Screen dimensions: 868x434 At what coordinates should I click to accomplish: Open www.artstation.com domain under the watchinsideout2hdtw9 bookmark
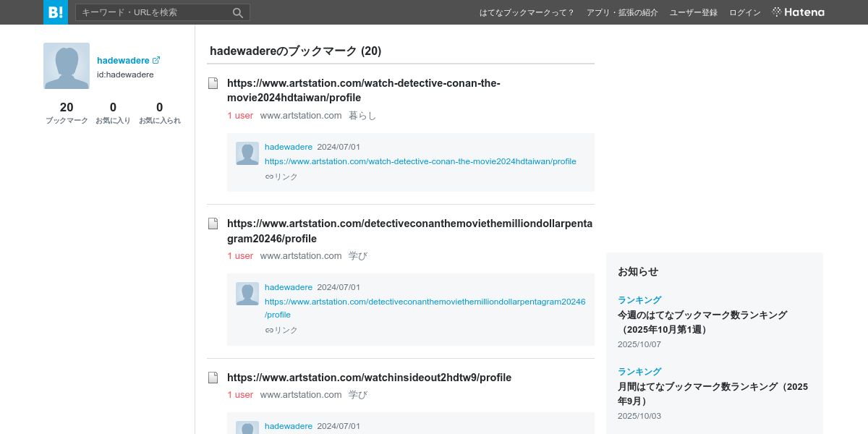[301, 395]
